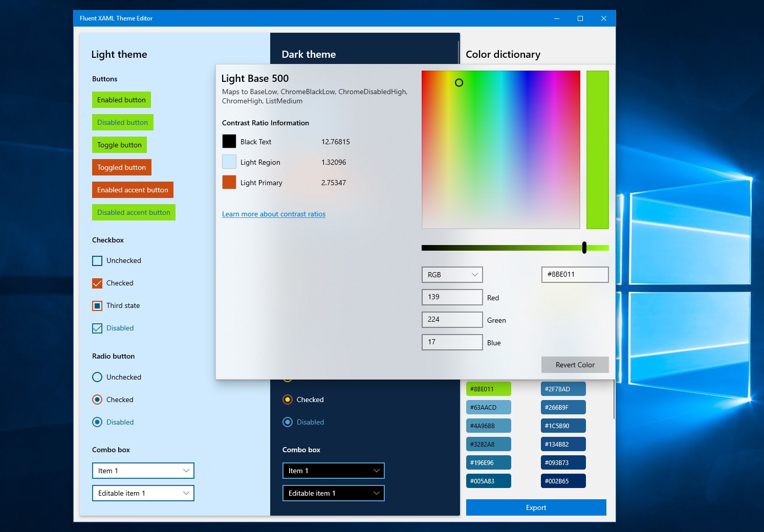The height and width of the screenshot is (532, 764).
Task: Uncheck the Checked checkbox
Action: pyautogui.click(x=97, y=283)
